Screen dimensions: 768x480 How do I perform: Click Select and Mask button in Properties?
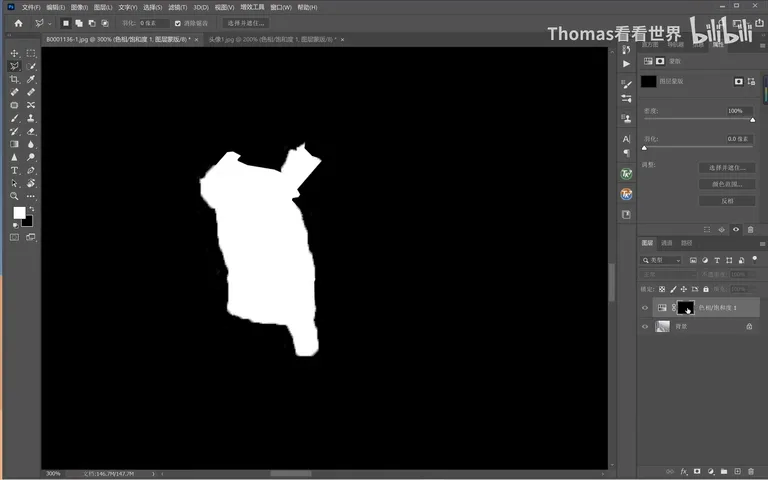(727, 168)
